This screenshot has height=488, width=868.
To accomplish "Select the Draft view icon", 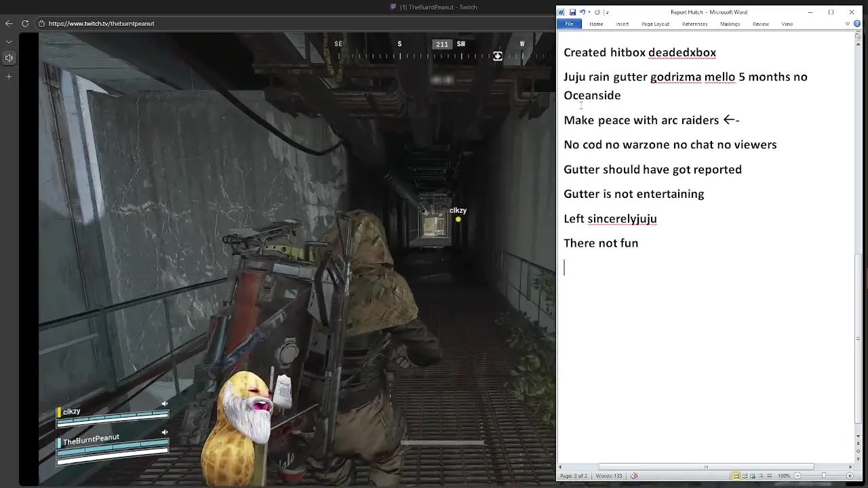I will pos(770,476).
